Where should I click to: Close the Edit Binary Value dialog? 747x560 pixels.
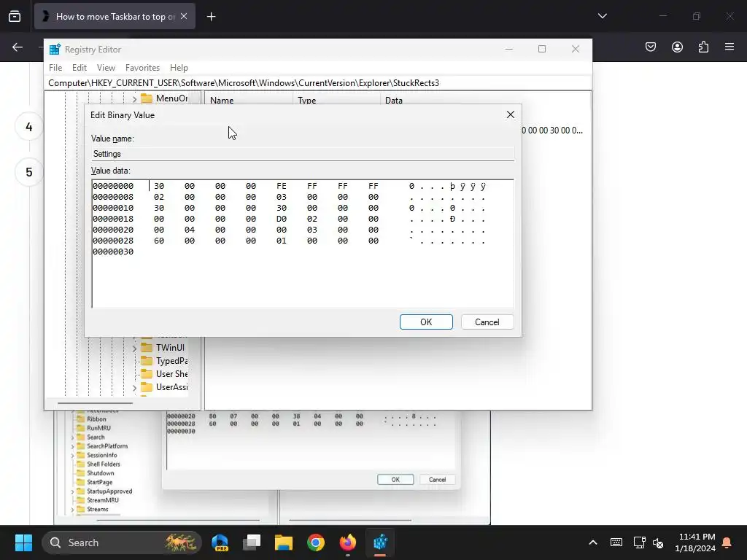tap(510, 114)
